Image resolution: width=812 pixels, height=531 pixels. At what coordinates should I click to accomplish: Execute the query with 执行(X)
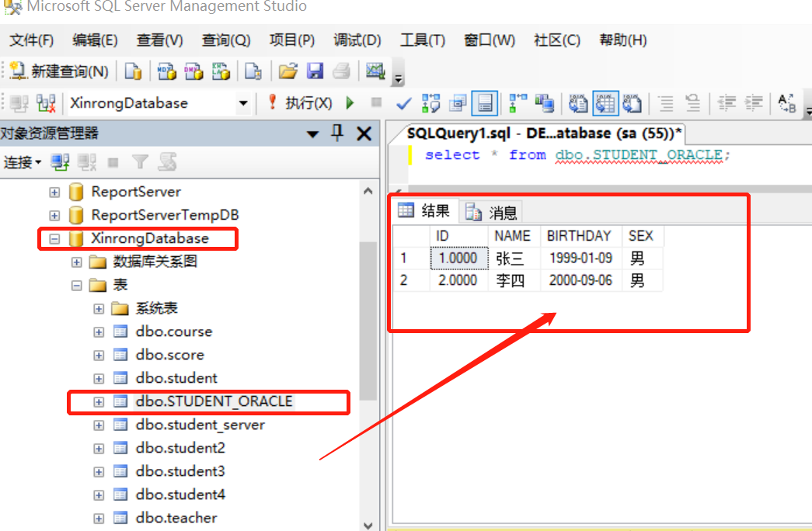(301, 103)
